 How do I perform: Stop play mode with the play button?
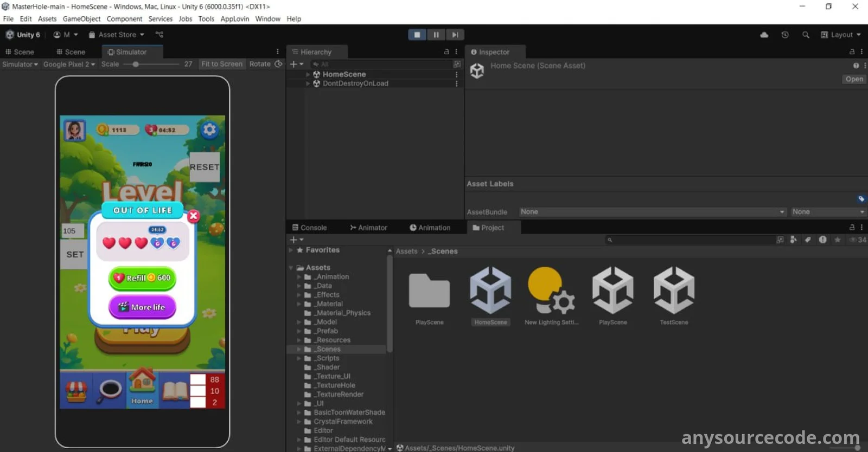coord(417,35)
